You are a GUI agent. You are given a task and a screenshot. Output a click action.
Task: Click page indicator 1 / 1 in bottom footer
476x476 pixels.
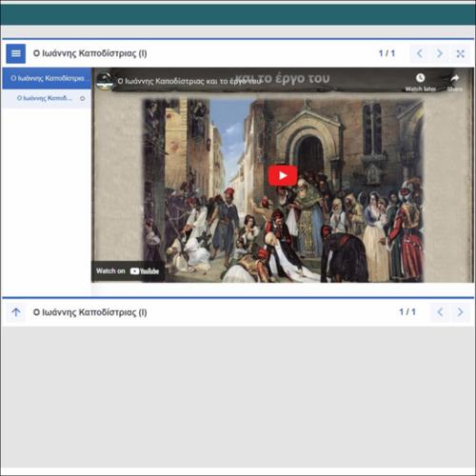(407, 312)
